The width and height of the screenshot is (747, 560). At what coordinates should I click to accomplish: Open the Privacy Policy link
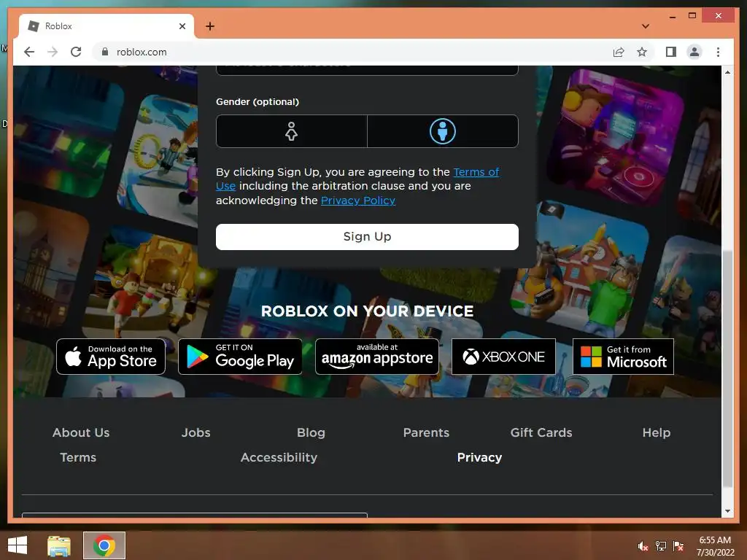[357, 201]
